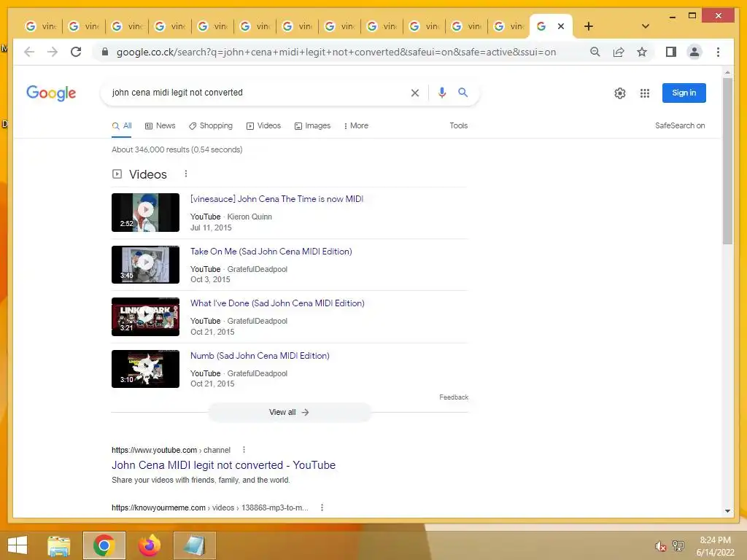
Task: Open a new tab with the plus button
Action: (x=589, y=26)
